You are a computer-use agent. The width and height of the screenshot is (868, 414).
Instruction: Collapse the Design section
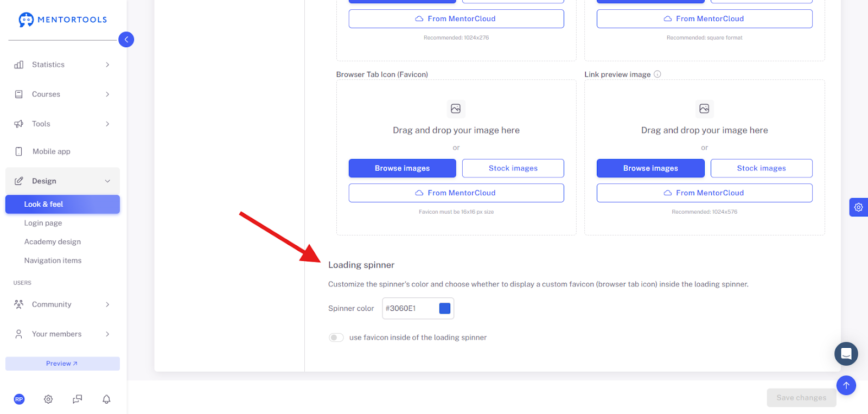click(62, 181)
